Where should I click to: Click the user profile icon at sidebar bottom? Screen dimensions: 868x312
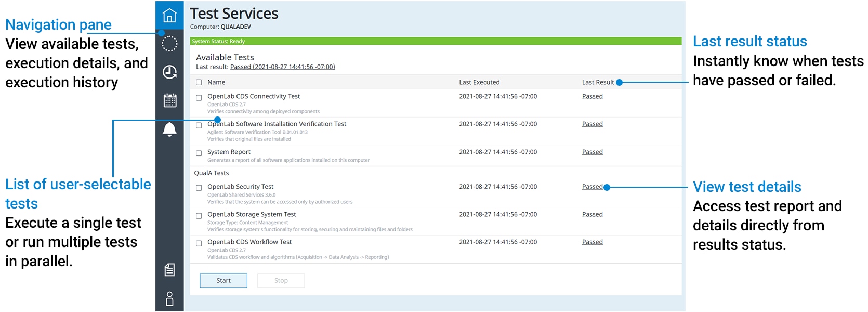pos(169,298)
